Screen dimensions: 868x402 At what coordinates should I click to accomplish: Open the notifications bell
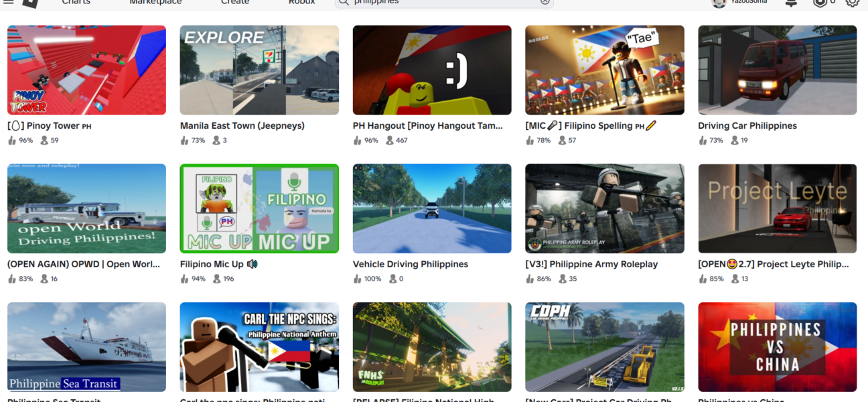tap(791, 3)
